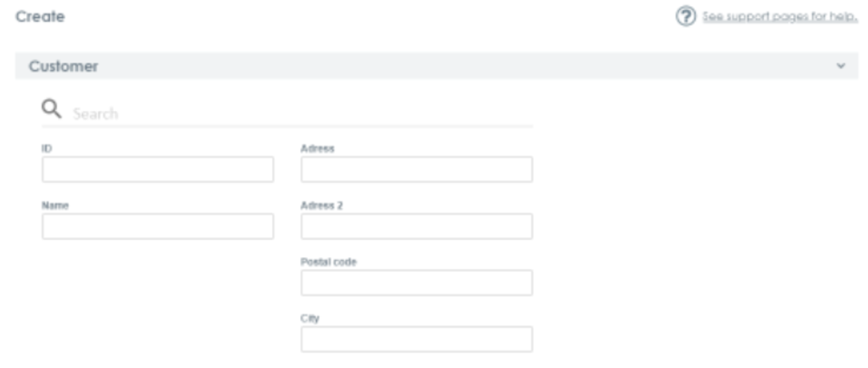Click the question mark help icon
The width and height of the screenshot is (868, 368).
(x=685, y=16)
